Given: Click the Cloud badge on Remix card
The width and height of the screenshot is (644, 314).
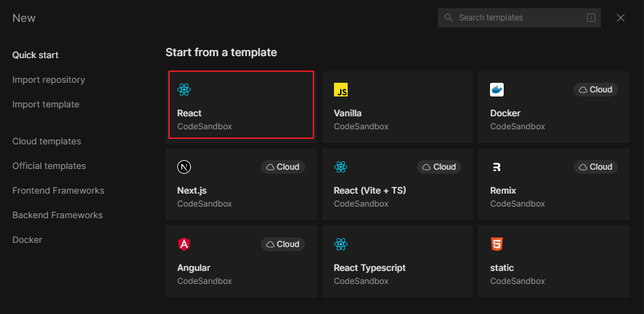Looking at the screenshot, I should tap(595, 167).
